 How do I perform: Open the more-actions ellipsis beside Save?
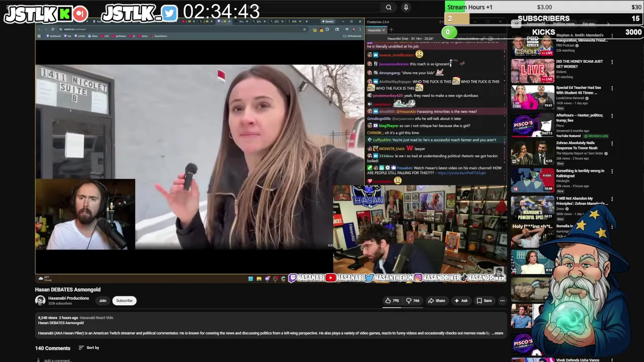coord(502,301)
